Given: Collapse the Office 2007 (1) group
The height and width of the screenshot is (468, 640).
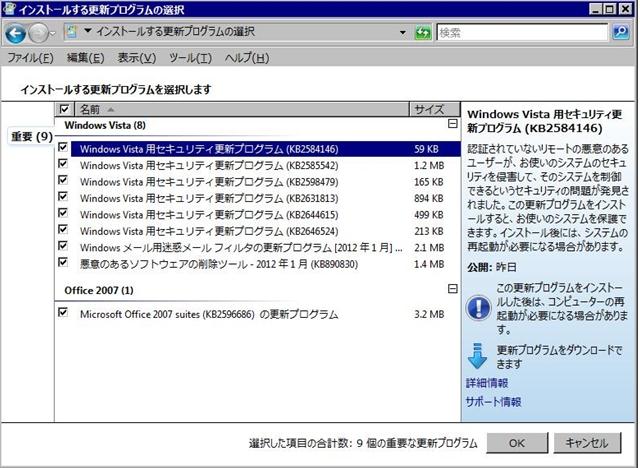Looking at the screenshot, I should click(453, 289).
